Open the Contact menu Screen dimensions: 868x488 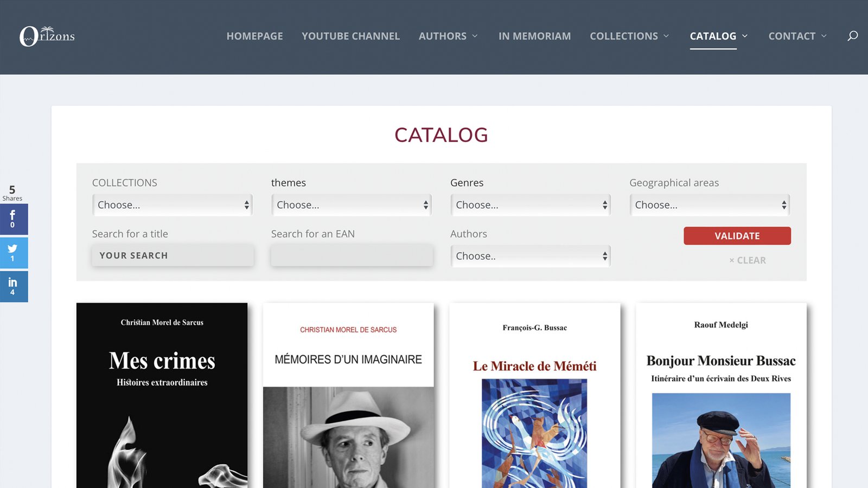point(792,36)
